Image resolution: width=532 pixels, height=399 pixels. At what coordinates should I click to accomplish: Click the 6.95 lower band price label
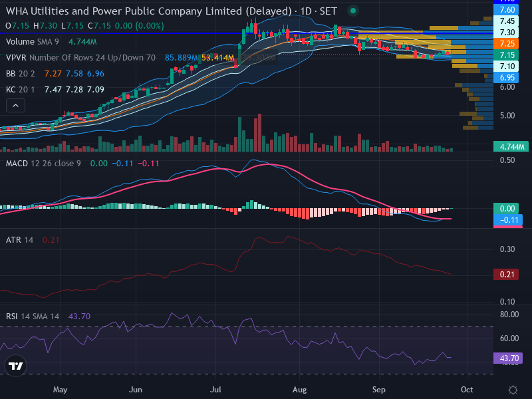pyautogui.click(x=506, y=77)
